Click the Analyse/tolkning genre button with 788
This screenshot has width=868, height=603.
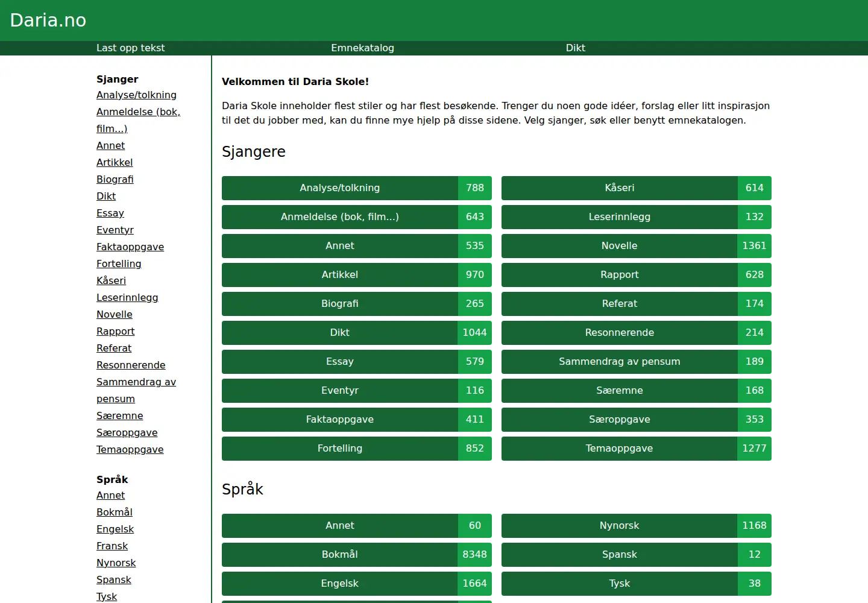pyautogui.click(x=357, y=188)
